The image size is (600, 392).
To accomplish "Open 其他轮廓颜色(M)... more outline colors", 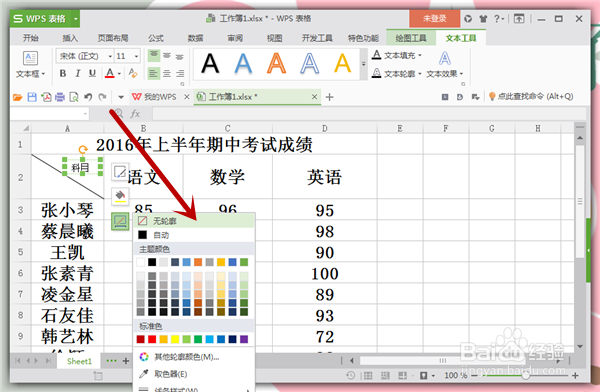I will point(194,357).
